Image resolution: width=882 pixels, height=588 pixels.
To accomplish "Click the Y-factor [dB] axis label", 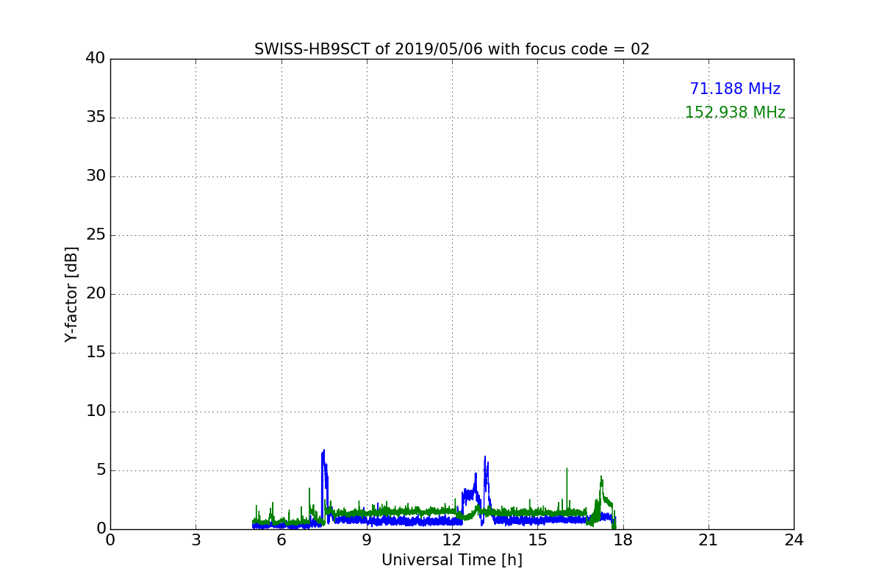I will click(71, 294).
